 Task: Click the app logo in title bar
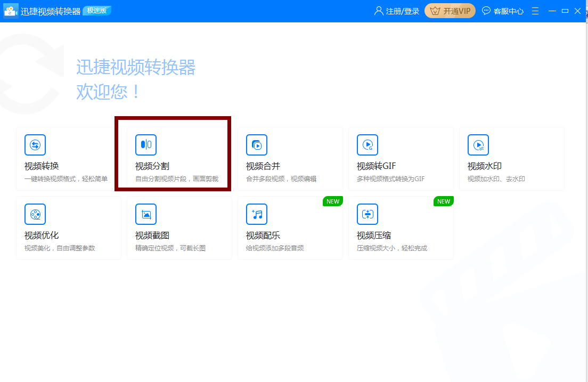click(x=11, y=11)
